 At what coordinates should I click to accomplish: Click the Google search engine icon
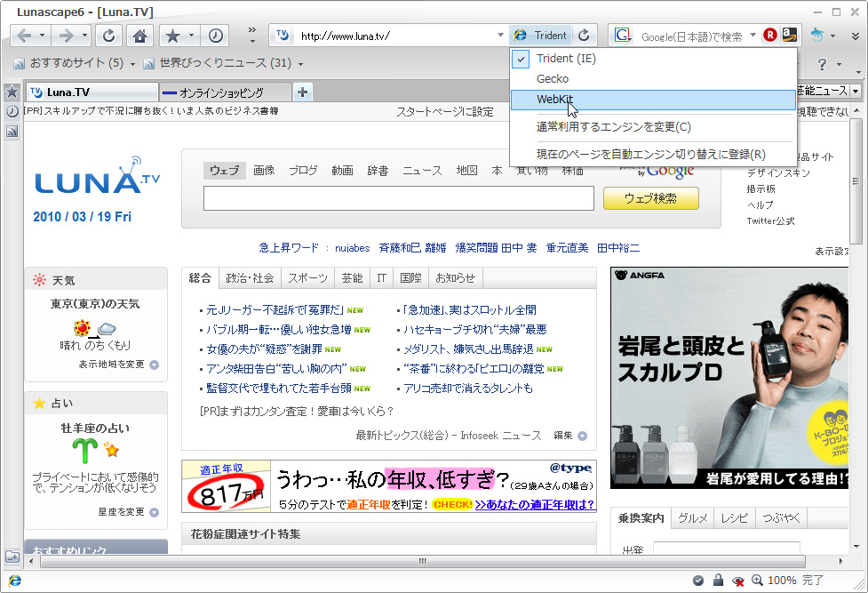point(622,36)
